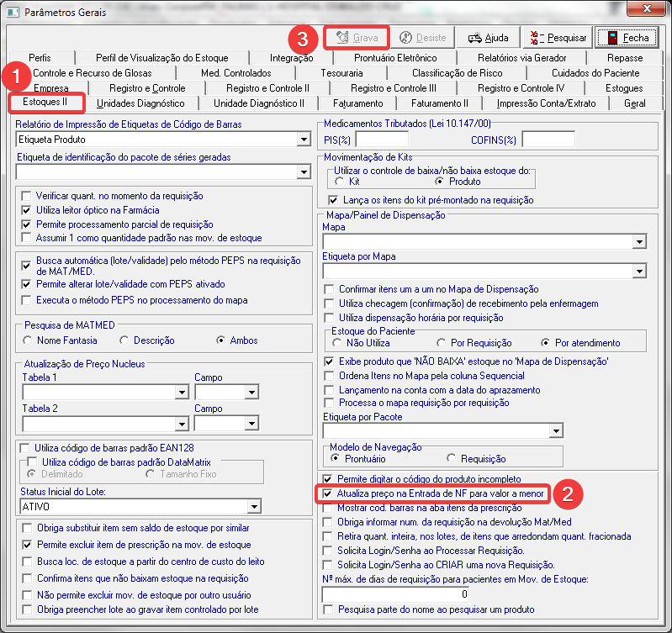Click the Pesquisar button
The height and width of the screenshot is (633, 672).
pyautogui.click(x=558, y=38)
